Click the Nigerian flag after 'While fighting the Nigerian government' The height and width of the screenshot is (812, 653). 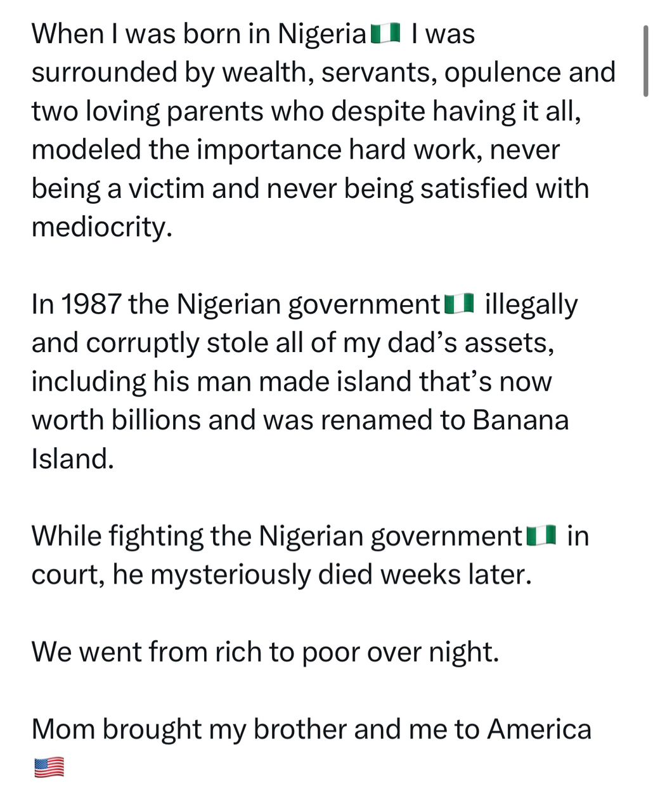(x=541, y=536)
